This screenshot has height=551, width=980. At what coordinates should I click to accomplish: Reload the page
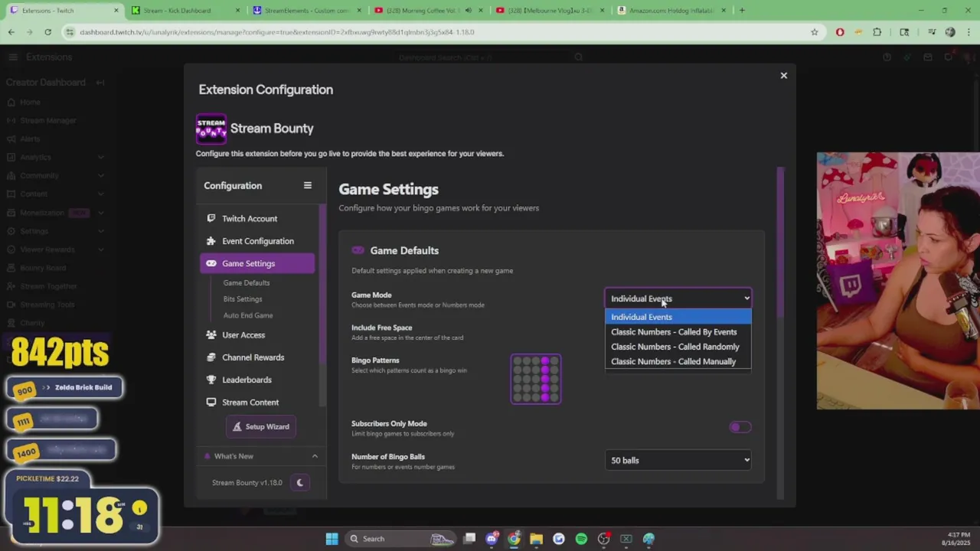coord(47,32)
